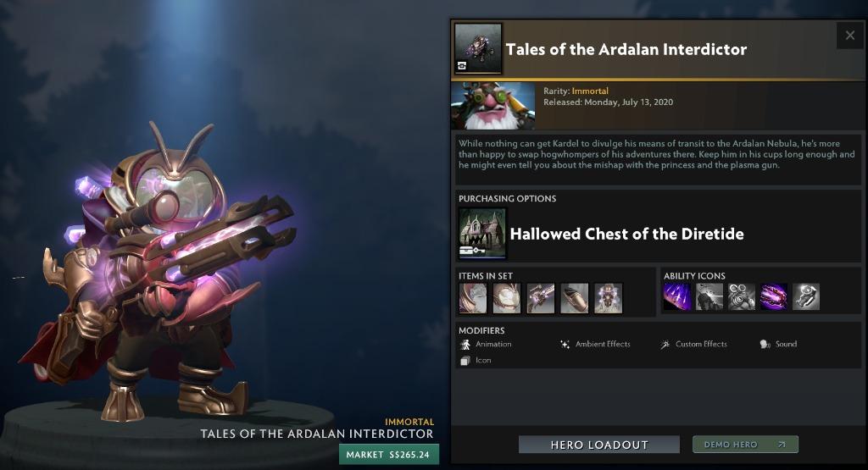Close the item details panel

849,36
